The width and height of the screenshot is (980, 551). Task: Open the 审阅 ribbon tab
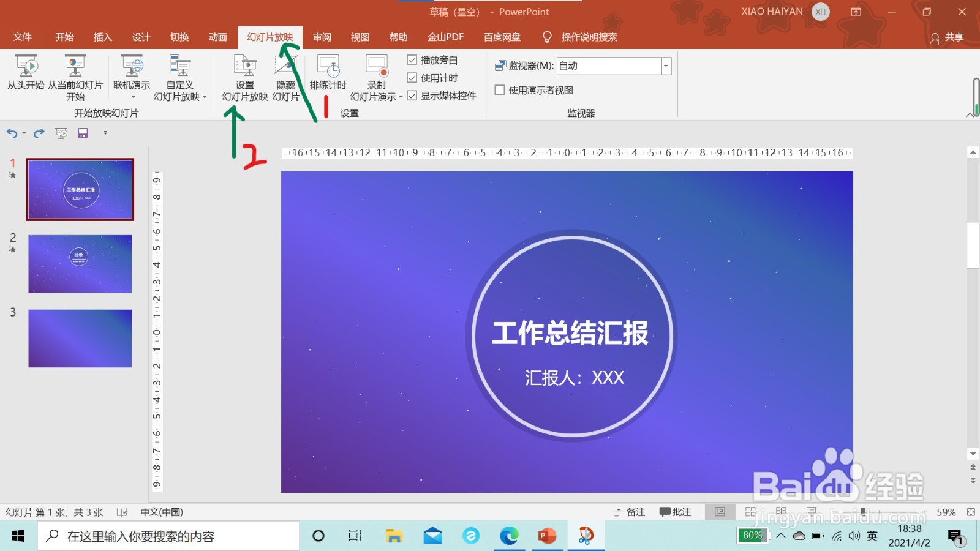322,37
